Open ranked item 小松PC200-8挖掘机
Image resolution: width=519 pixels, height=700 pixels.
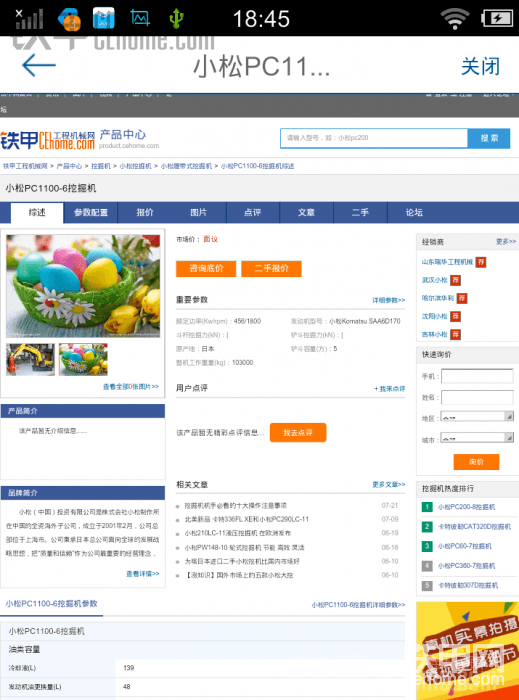point(466,507)
